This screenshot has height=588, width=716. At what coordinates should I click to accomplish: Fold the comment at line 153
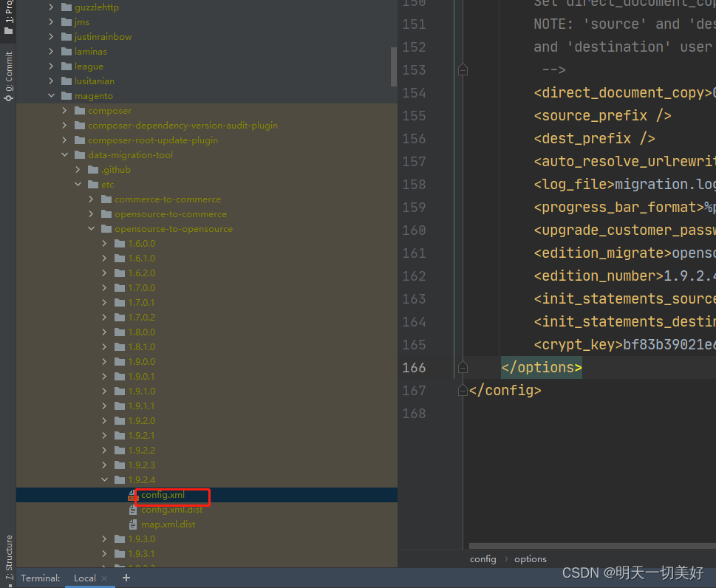[x=463, y=70]
